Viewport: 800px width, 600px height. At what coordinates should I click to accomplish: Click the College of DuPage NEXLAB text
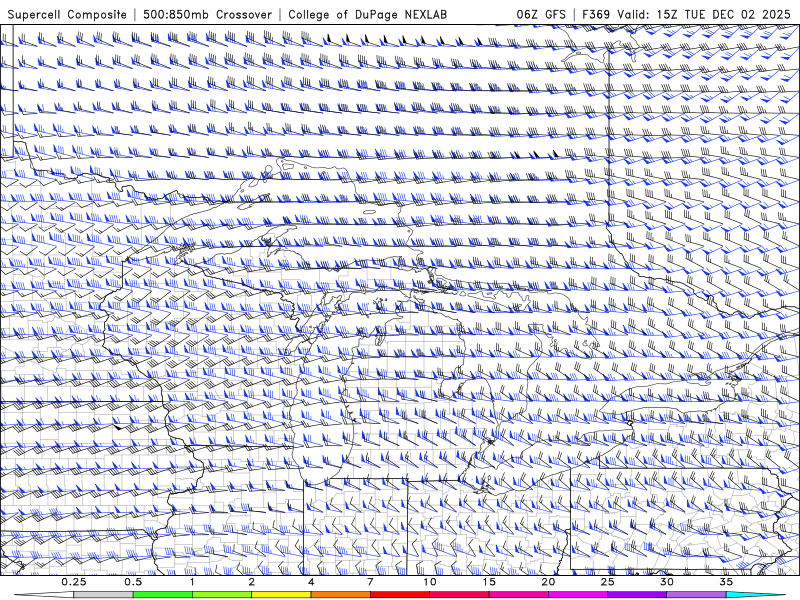(367, 14)
